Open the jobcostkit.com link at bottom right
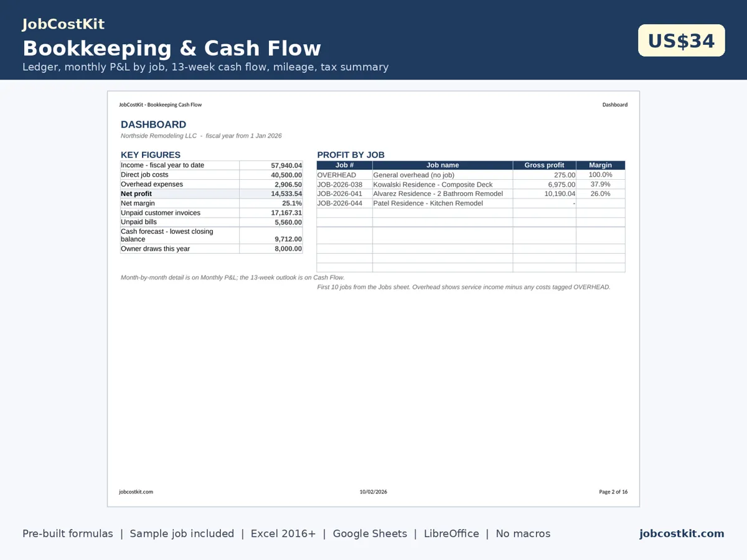The height and width of the screenshot is (560, 747). pos(682,534)
